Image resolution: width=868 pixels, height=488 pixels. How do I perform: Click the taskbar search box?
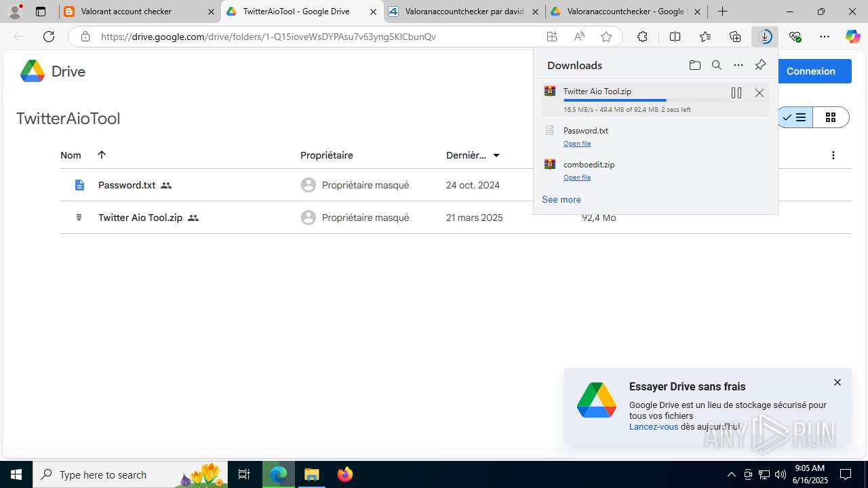[131, 474]
